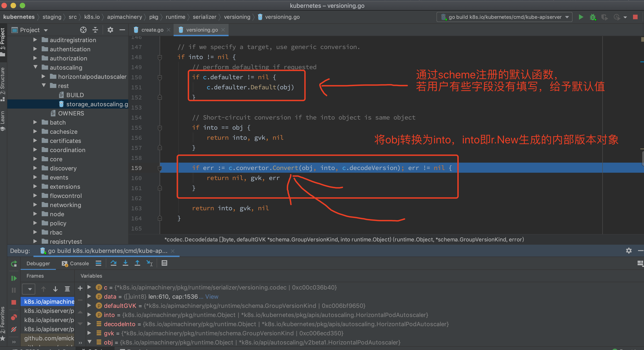Click the View Breakpoints double red circles
The image size is (644, 350).
point(14,317)
